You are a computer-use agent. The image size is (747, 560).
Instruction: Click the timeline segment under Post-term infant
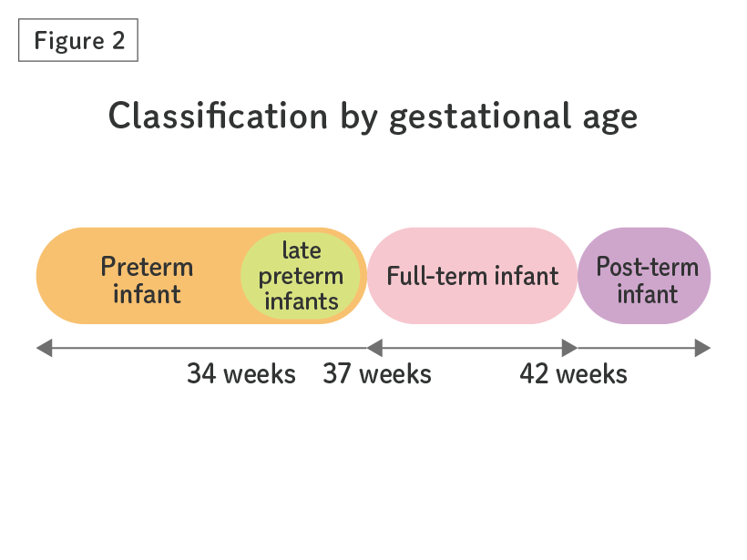636,348
